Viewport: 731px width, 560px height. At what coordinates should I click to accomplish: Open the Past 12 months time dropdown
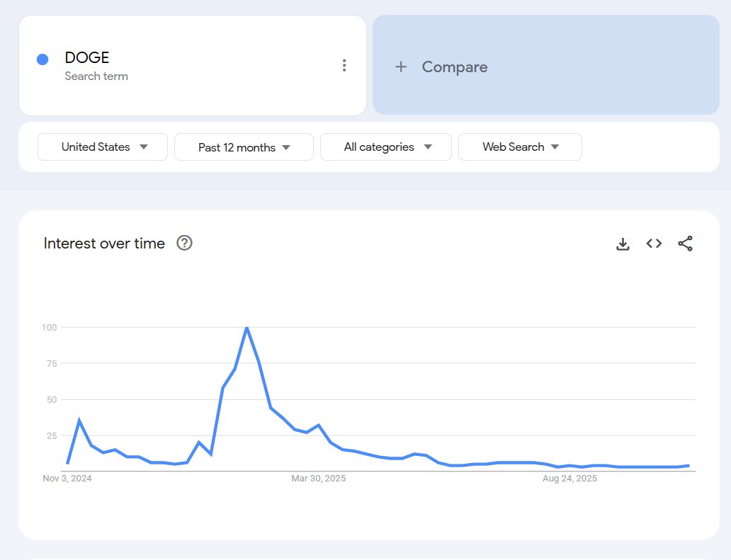click(x=244, y=147)
